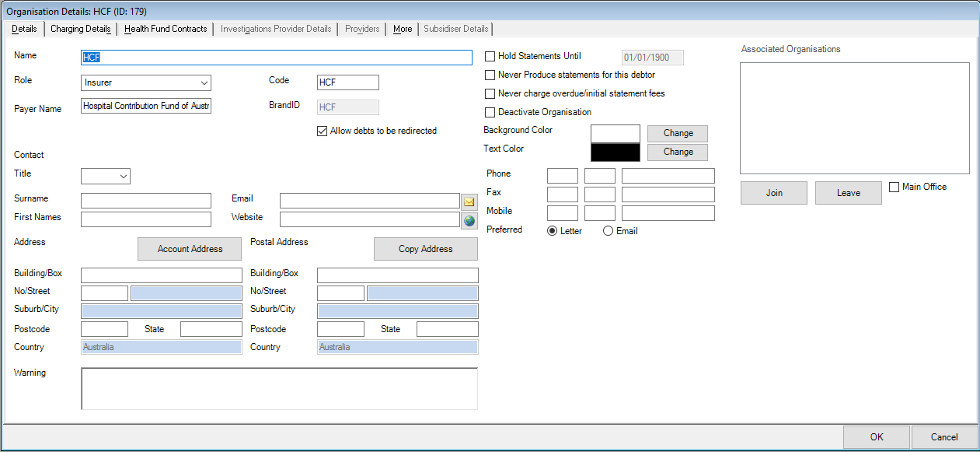Click the Cancel button
This screenshot has height=452, width=980.
point(944,437)
